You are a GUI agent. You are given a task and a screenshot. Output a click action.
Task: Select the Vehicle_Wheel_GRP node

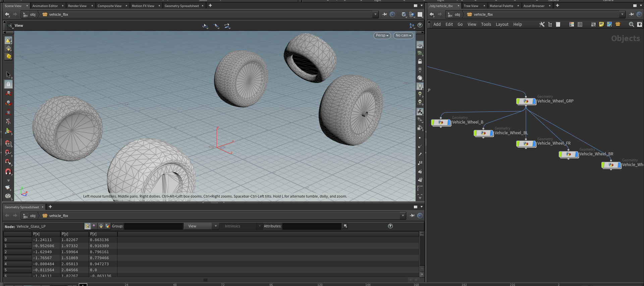tap(526, 101)
